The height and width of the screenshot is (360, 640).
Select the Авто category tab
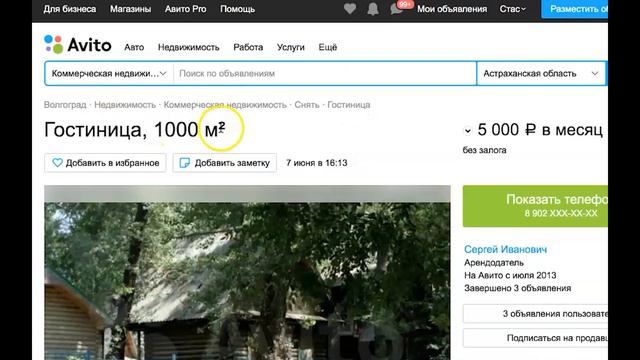pos(134,47)
